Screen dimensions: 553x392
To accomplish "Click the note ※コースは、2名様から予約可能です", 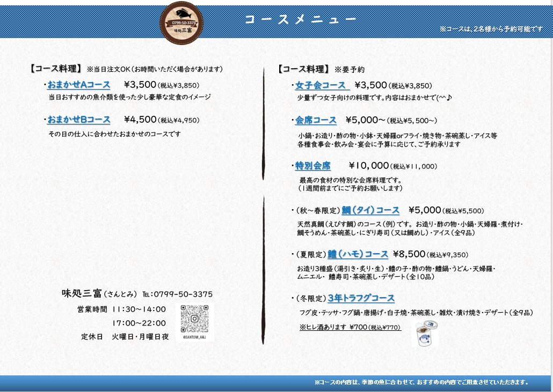I will point(491,29).
